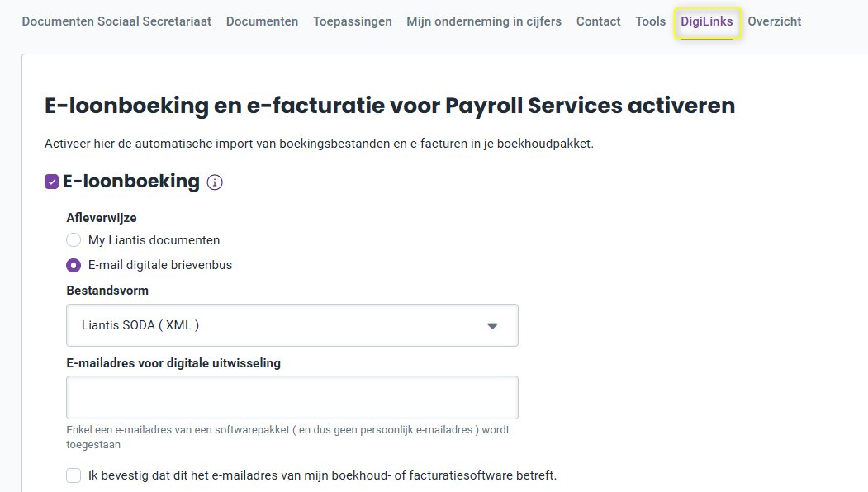Select the My Liantis documenten radio button

(x=74, y=239)
